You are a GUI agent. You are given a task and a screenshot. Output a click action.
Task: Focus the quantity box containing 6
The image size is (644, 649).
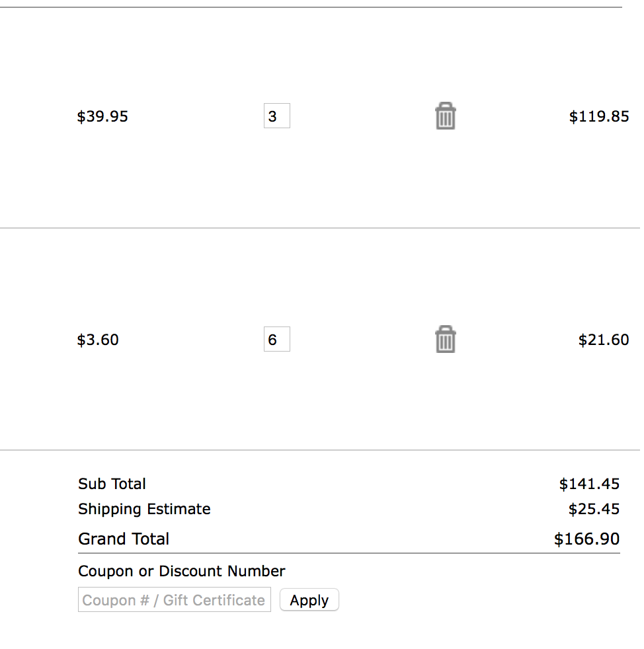point(276,339)
